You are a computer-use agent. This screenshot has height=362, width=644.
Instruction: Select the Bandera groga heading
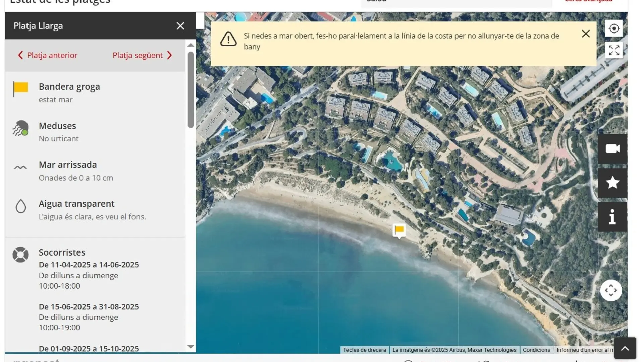tap(69, 86)
